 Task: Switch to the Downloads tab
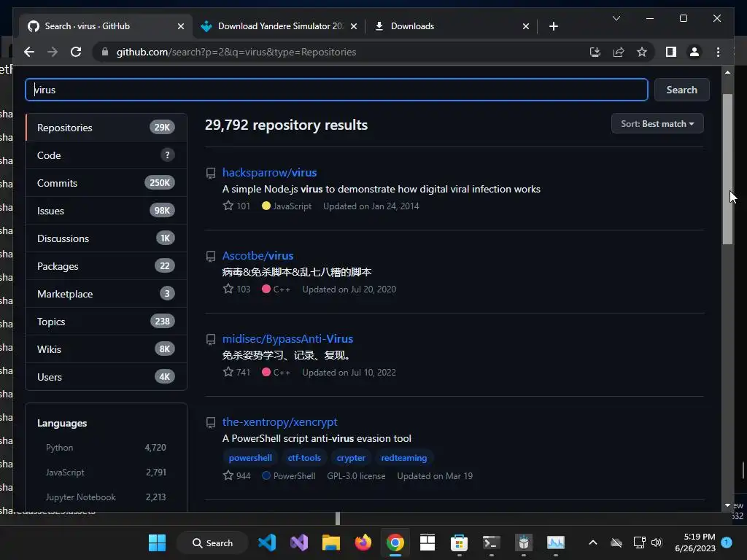coord(412,26)
